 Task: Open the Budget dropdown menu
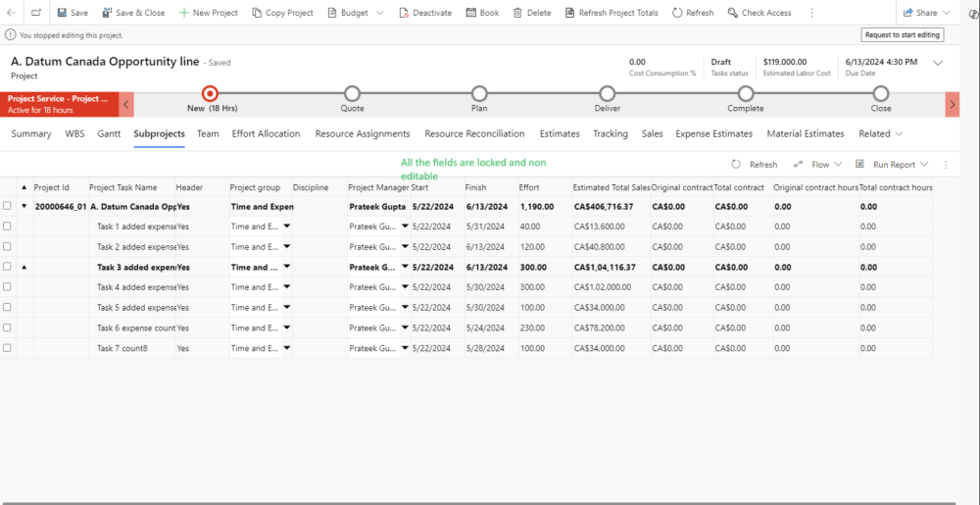(x=378, y=13)
